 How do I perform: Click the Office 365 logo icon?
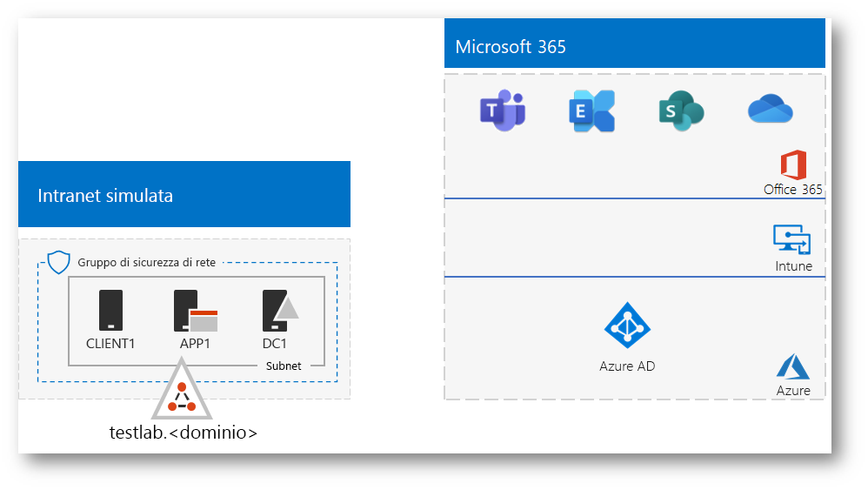coord(793,164)
